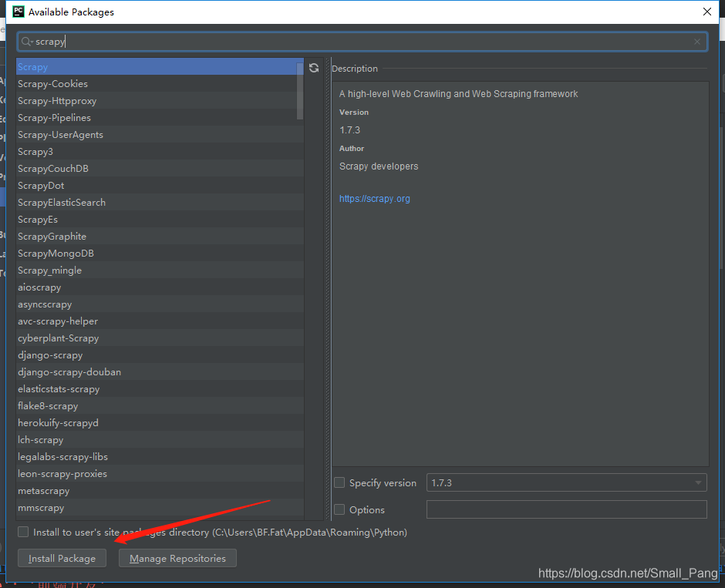The image size is (725, 588).
Task: Close the Available Packages dialog
Action: click(707, 12)
